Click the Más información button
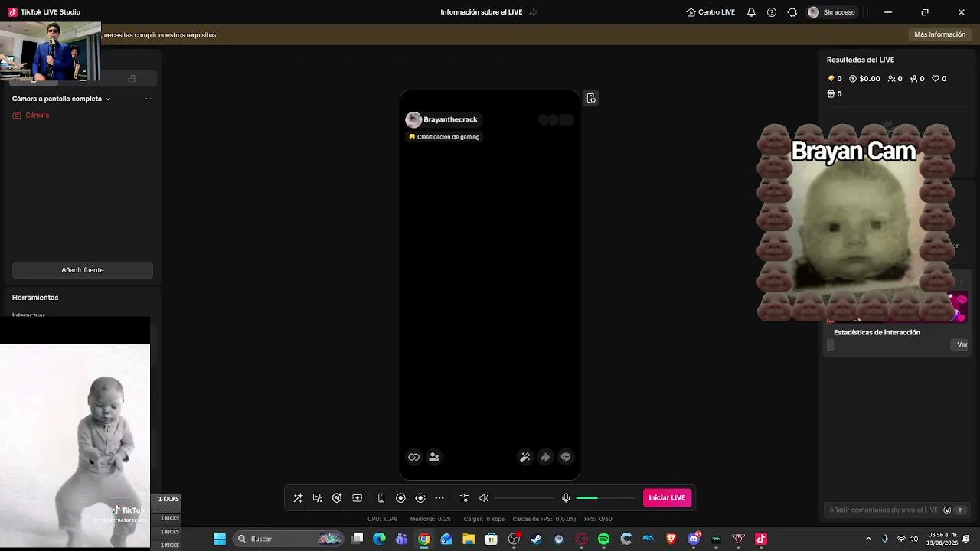The image size is (980, 551). pyautogui.click(x=940, y=34)
